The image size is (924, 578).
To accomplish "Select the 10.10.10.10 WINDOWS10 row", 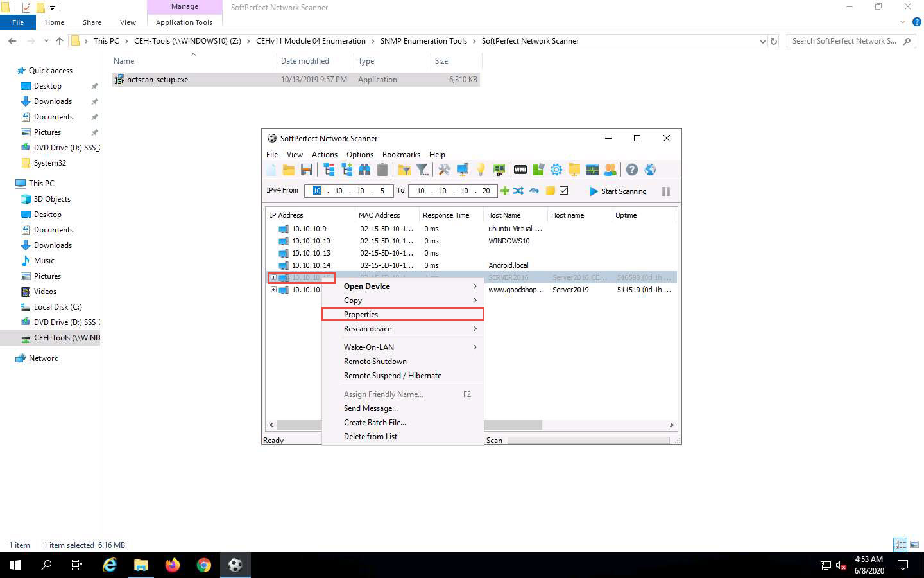I will click(472, 241).
